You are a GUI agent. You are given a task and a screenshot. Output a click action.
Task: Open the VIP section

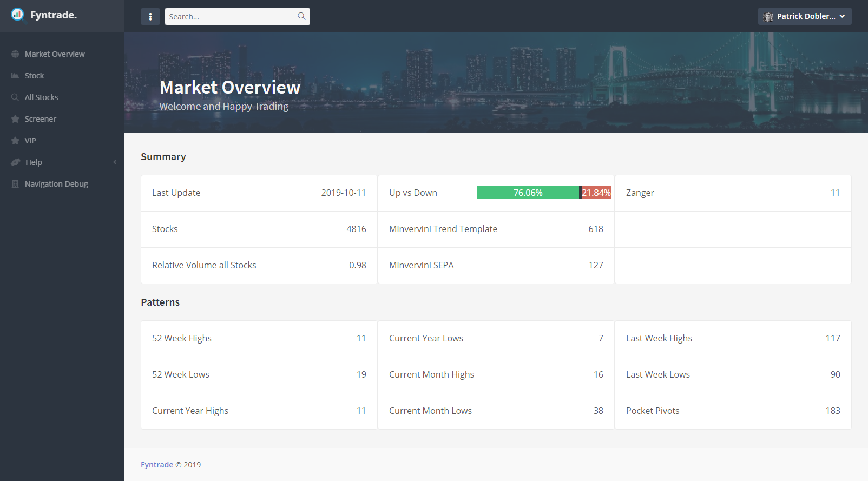pyautogui.click(x=62, y=141)
